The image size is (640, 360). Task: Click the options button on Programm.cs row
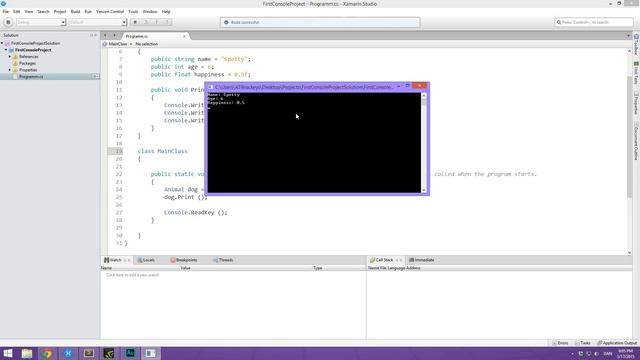(x=96, y=76)
